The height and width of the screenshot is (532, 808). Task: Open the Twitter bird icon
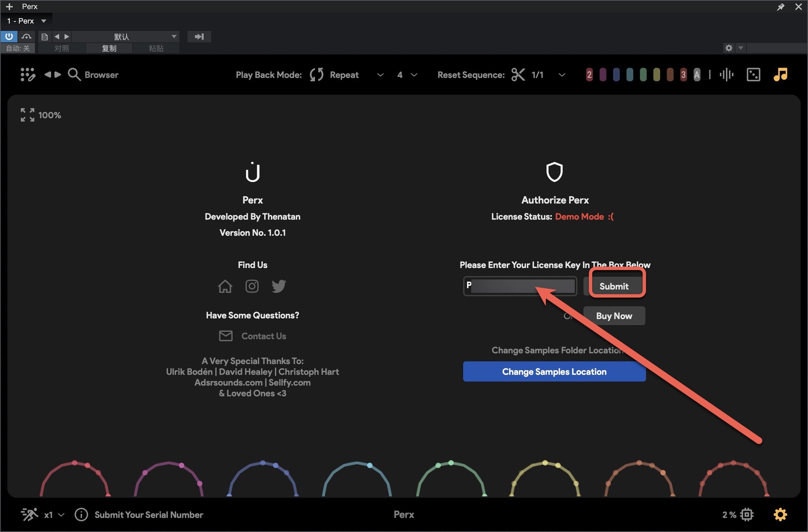[x=279, y=286]
